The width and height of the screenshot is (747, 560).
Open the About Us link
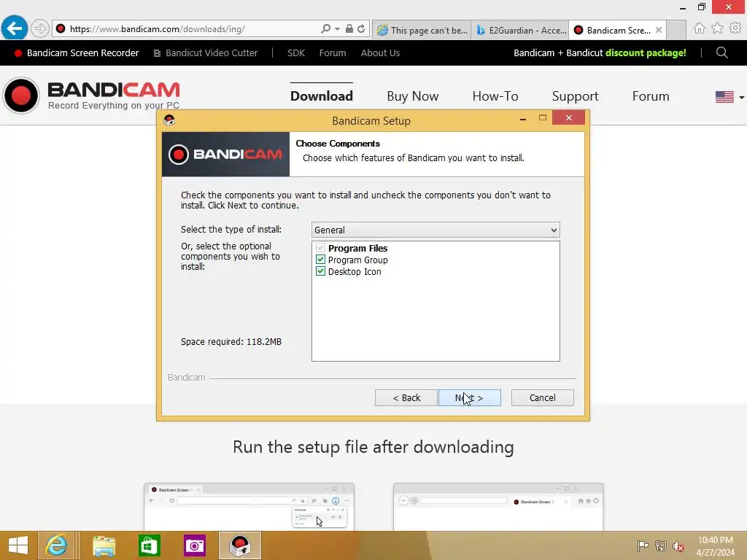pyautogui.click(x=380, y=52)
